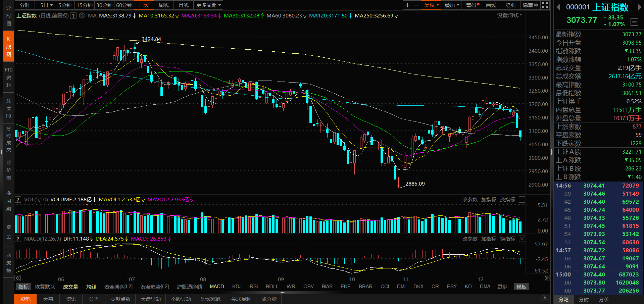Open 贡献点数 bottom tab
This screenshot has height=304, width=644.
[x=120, y=299]
